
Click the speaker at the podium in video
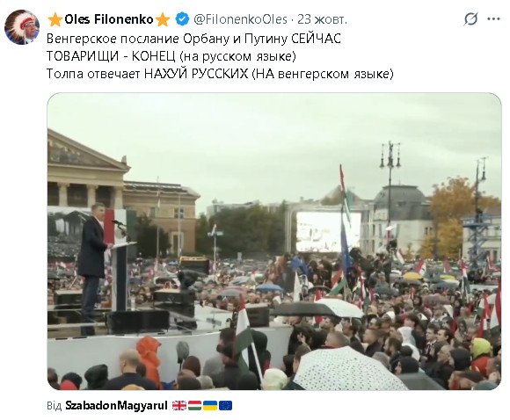[x=92, y=258]
